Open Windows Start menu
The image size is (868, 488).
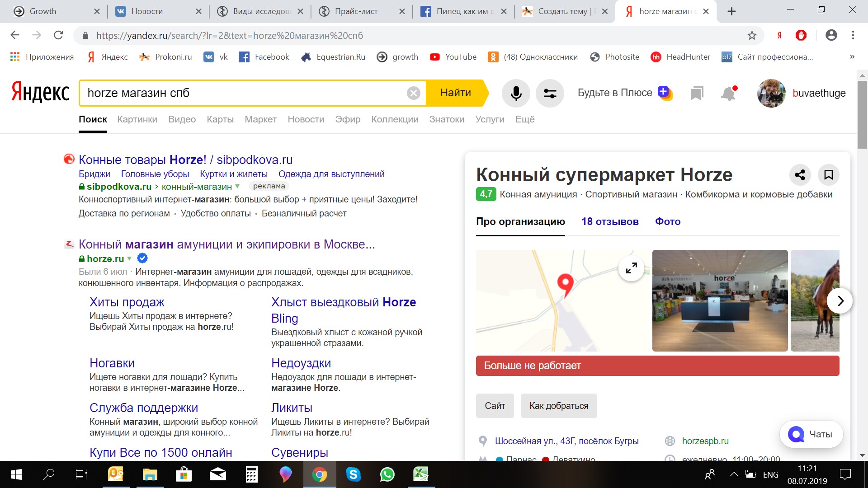coord(16,474)
